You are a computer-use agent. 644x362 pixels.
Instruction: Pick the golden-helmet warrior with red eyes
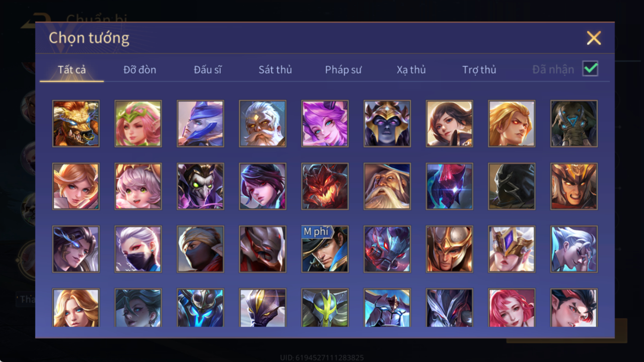click(x=574, y=186)
